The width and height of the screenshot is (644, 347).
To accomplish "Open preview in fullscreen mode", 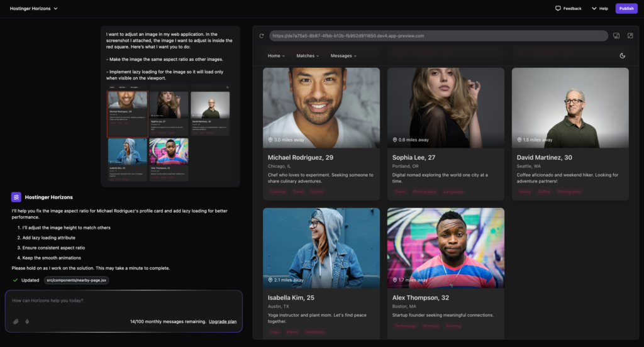I will pyautogui.click(x=630, y=36).
